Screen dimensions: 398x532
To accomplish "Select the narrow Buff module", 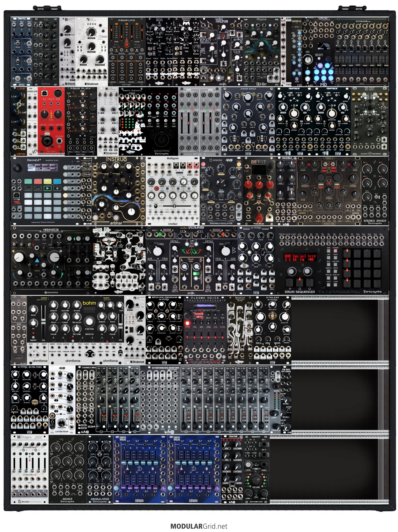I will click(x=283, y=52).
